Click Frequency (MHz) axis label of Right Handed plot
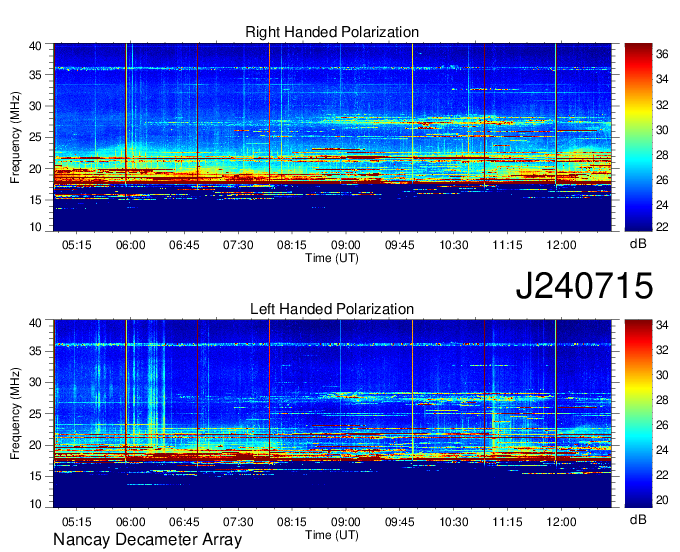The height and width of the screenshot is (552, 680). tap(15, 137)
